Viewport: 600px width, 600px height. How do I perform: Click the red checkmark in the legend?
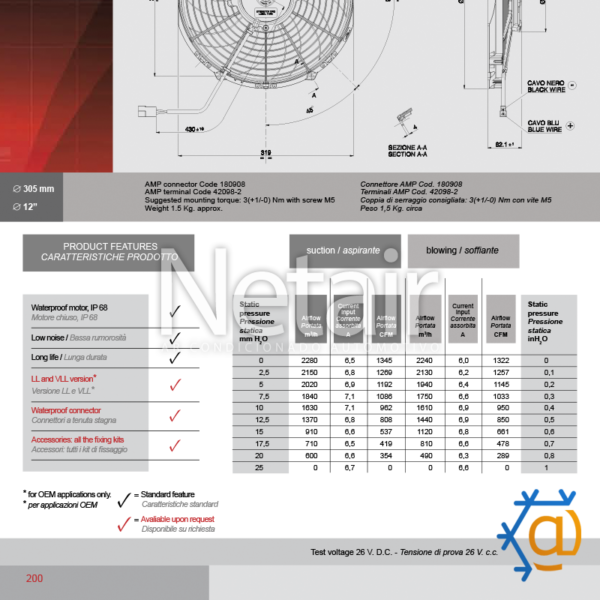click(x=124, y=523)
